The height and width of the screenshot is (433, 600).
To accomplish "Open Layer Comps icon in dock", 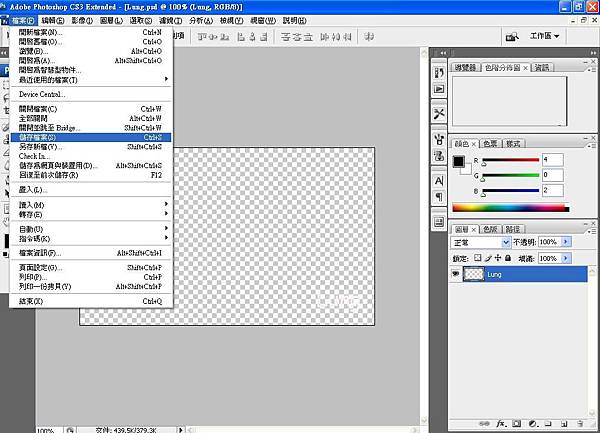I will pyautogui.click(x=439, y=222).
